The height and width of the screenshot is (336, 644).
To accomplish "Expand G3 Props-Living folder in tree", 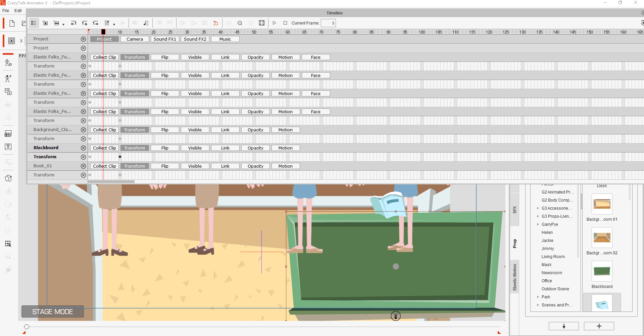I will (x=538, y=216).
